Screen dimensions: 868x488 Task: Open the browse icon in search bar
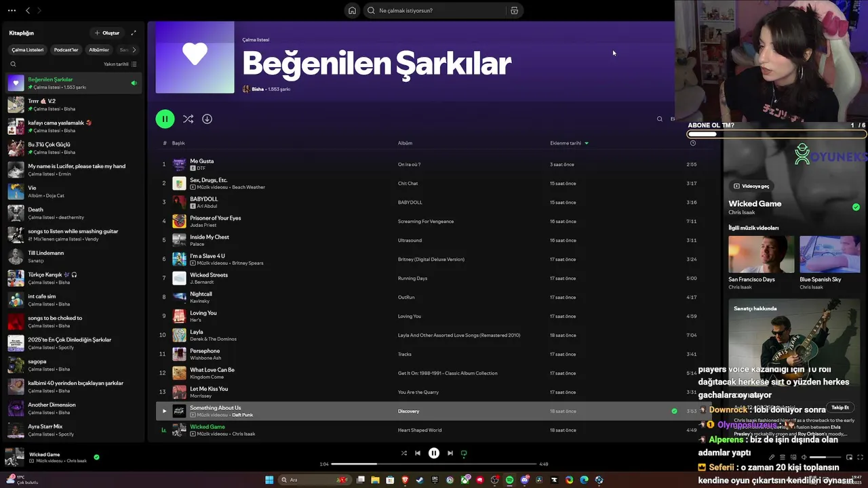[514, 10]
